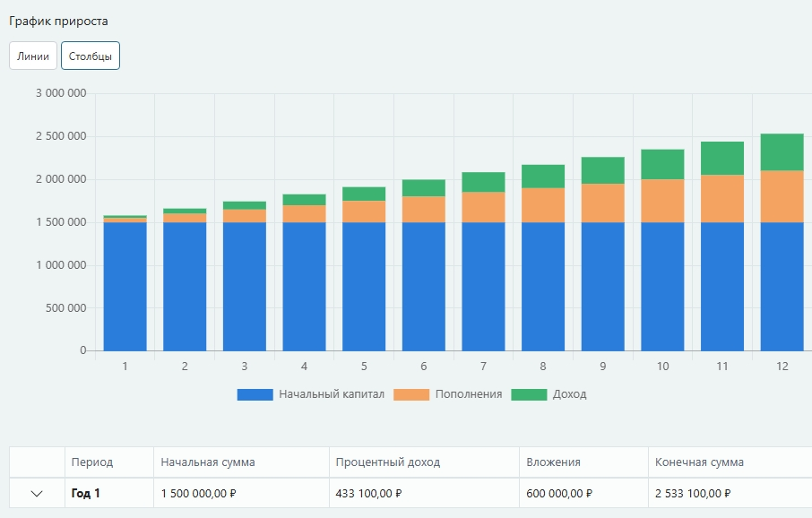Expand the Год 1 row chevron
812x518 pixels.
click(x=37, y=494)
